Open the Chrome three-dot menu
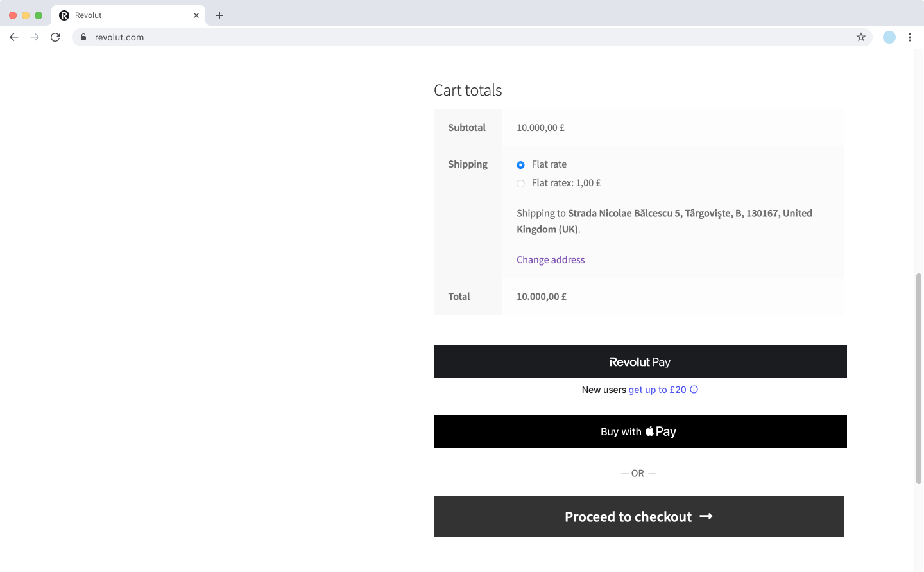Viewport: 924px width, 572px height. (x=910, y=37)
